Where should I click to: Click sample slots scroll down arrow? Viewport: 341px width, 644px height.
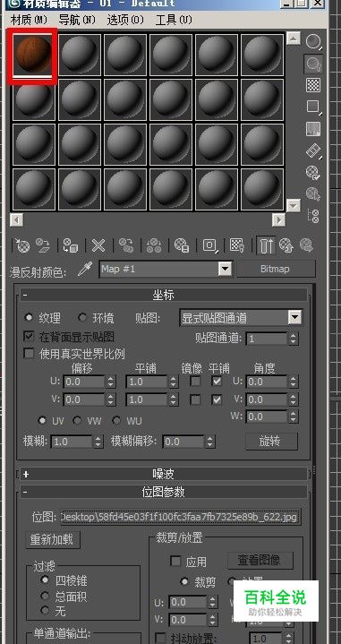click(x=294, y=205)
